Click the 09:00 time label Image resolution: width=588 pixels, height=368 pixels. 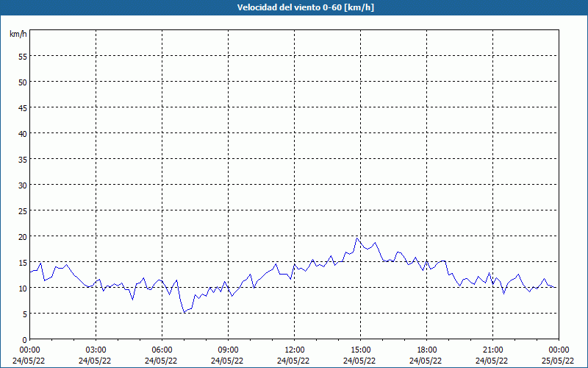(x=229, y=350)
